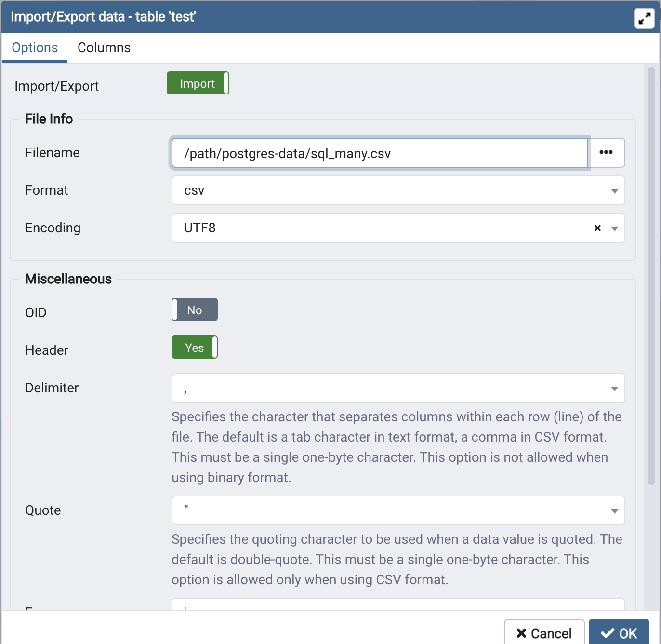Toggle the OID switch set to No
Viewport: 661px width, 644px height.
[x=195, y=309]
